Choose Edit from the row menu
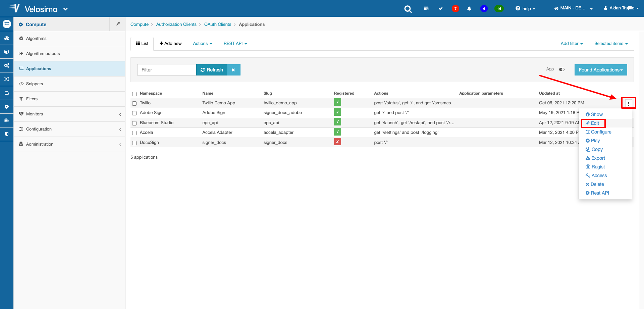Screen dimensions: 644x309 (592, 123)
